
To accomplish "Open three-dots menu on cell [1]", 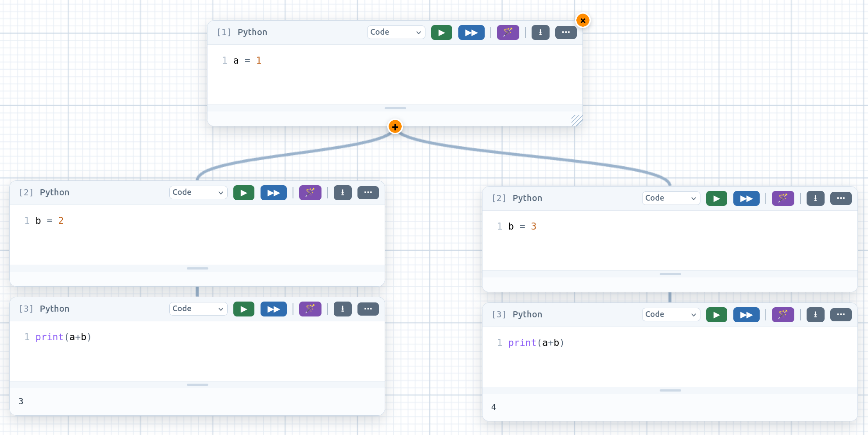I will click(x=566, y=32).
